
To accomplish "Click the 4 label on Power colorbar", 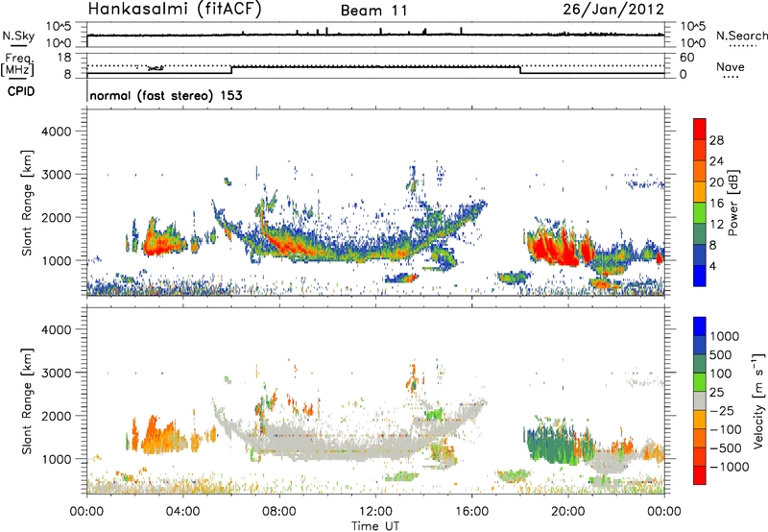I will coord(712,267).
